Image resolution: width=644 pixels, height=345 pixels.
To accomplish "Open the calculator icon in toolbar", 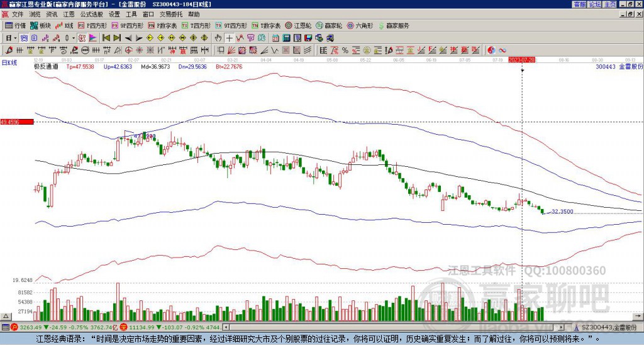I will pos(286,38).
